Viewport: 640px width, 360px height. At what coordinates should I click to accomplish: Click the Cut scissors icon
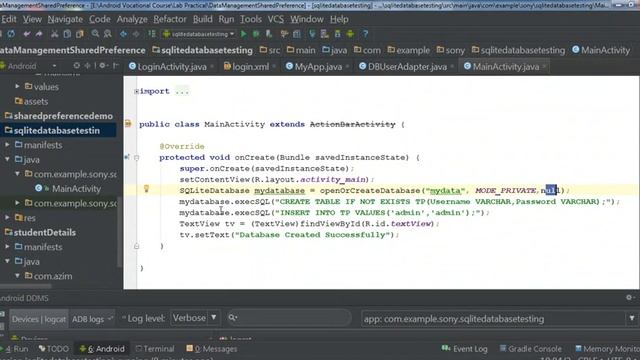54,34
